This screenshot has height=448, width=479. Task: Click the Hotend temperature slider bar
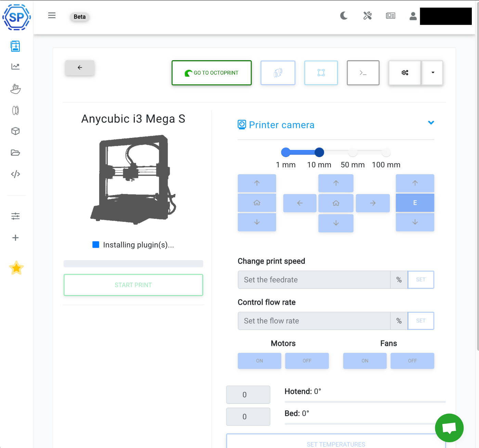point(365,402)
